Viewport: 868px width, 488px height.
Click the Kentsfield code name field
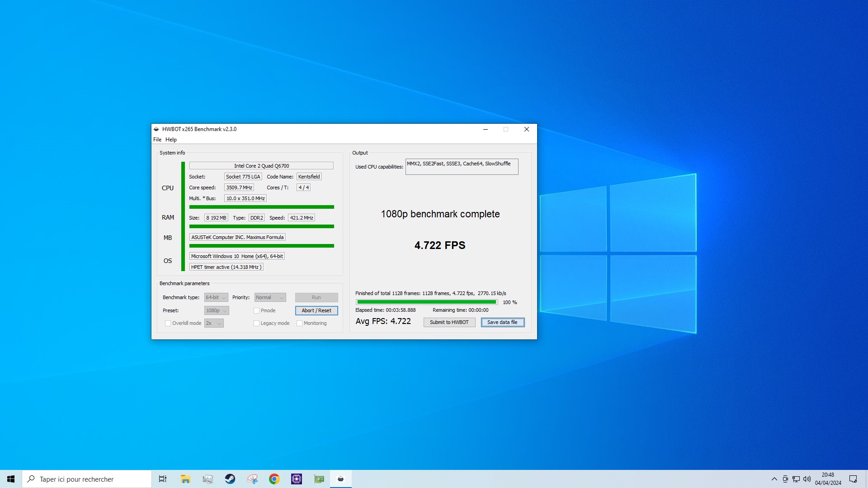tap(309, 177)
